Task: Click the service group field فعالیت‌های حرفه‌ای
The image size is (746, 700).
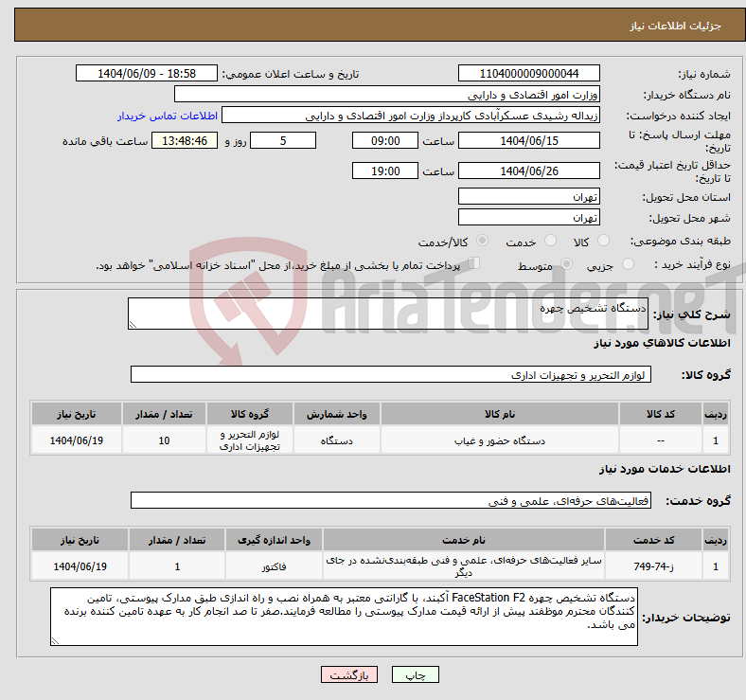Action: (x=391, y=500)
